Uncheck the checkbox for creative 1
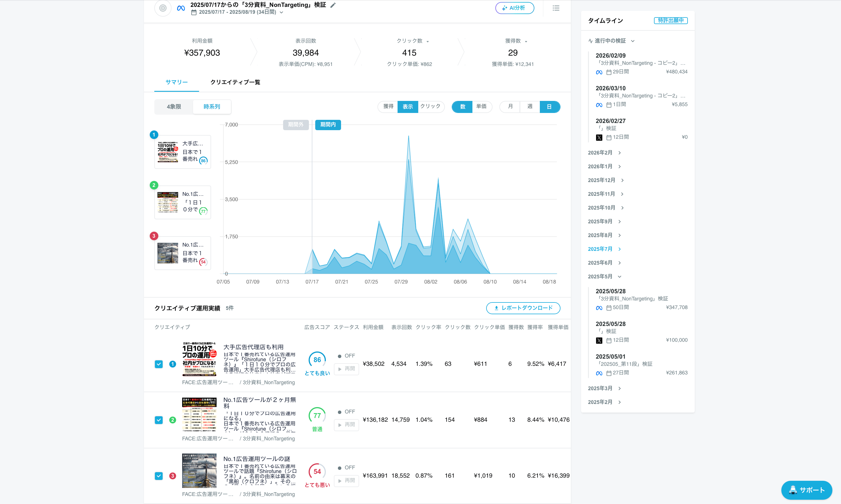This screenshot has width=841, height=504. [159, 364]
